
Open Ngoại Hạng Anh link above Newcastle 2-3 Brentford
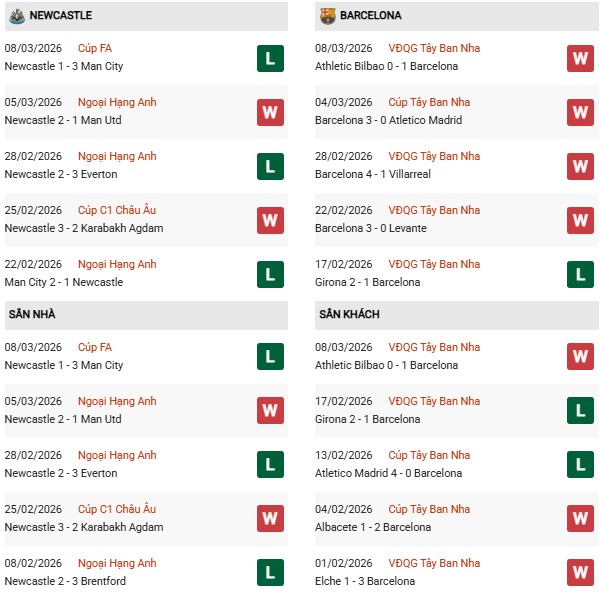[118, 563]
